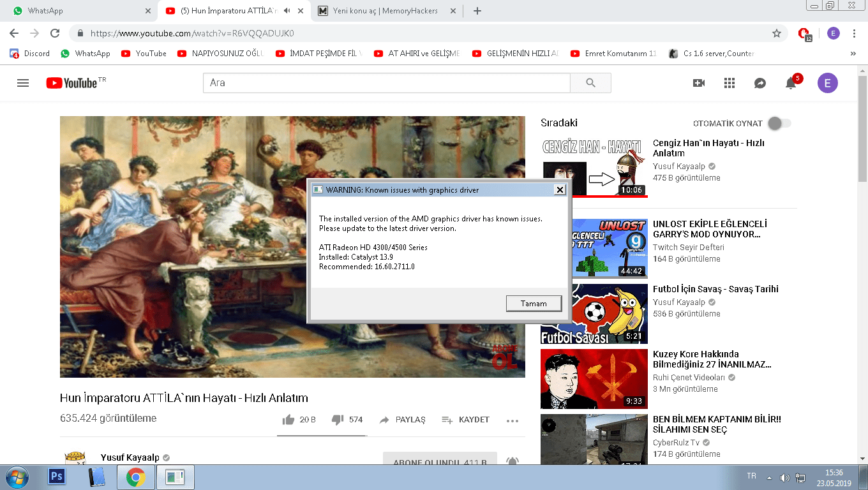This screenshot has width=868, height=490.
Task: Open the BEN BİLMEM KAPTANIM BİLİR video title
Action: pos(717,424)
